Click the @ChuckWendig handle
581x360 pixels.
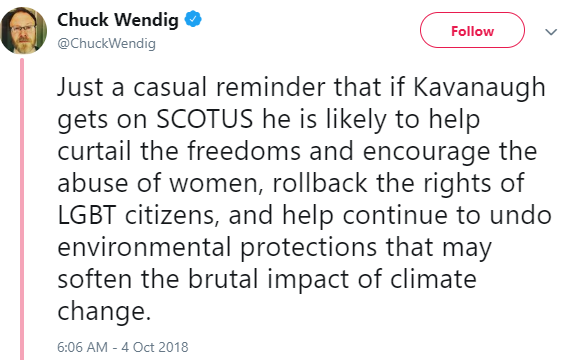(106, 44)
